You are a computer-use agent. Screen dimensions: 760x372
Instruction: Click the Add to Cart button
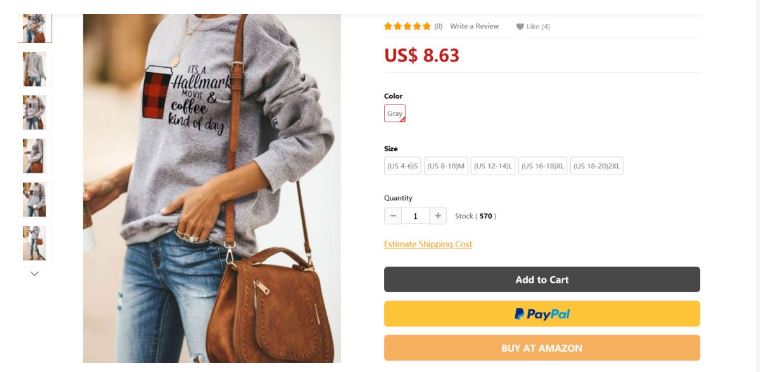coord(542,279)
